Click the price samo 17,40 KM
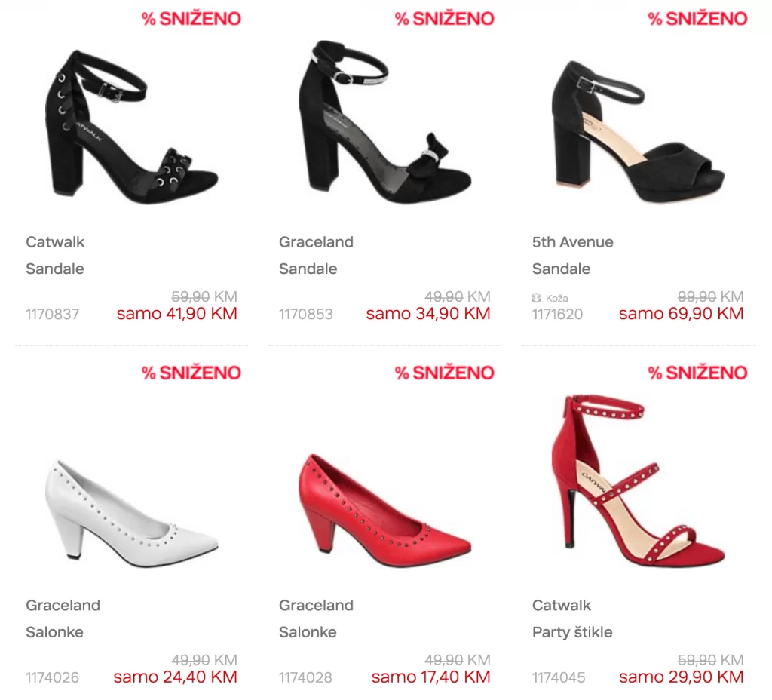772x700 pixels. 430,677
